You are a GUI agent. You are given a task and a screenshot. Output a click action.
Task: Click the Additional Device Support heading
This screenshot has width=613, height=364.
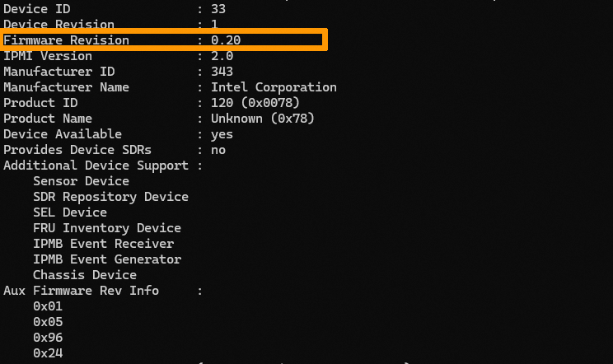click(96, 166)
